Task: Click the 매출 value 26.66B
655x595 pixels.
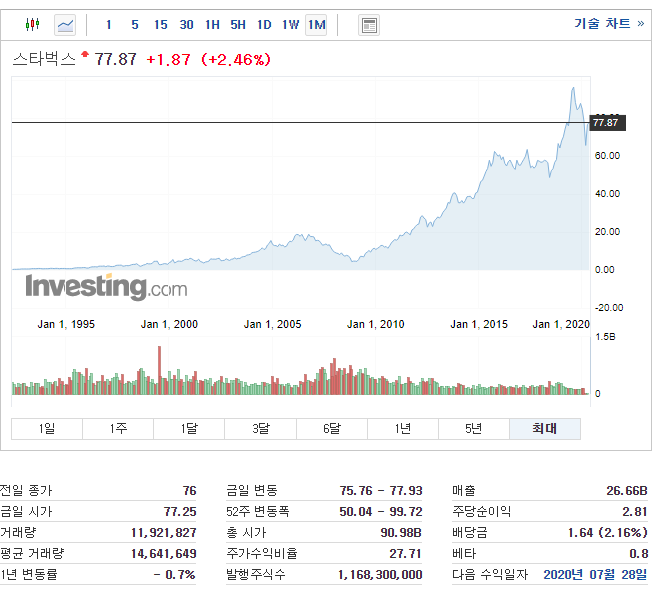Action: click(x=627, y=491)
